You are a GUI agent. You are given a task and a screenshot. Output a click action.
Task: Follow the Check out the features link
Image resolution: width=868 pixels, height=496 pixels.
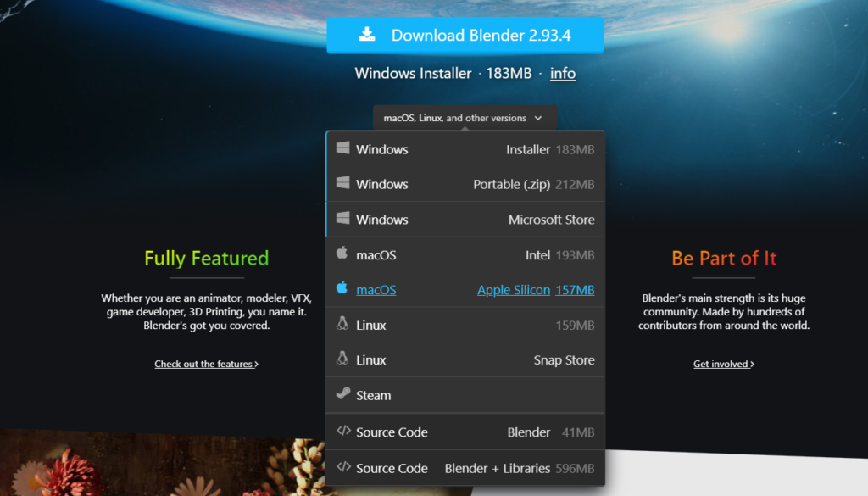(206, 364)
